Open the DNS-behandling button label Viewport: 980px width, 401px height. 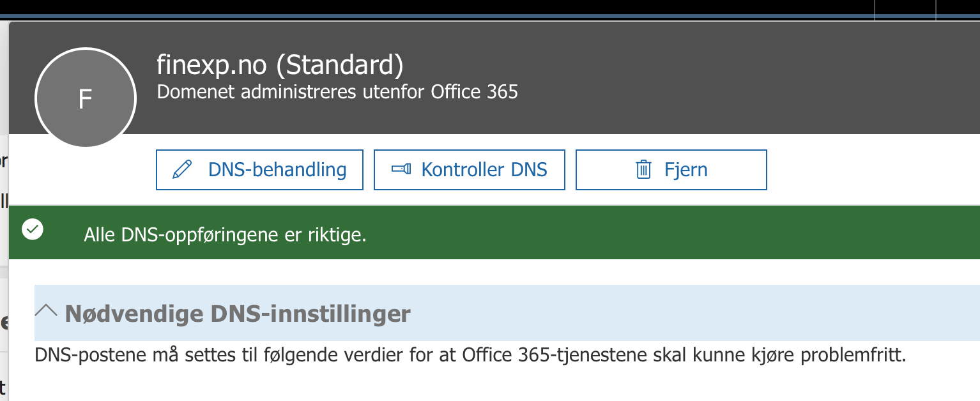pyautogui.click(x=277, y=170)
